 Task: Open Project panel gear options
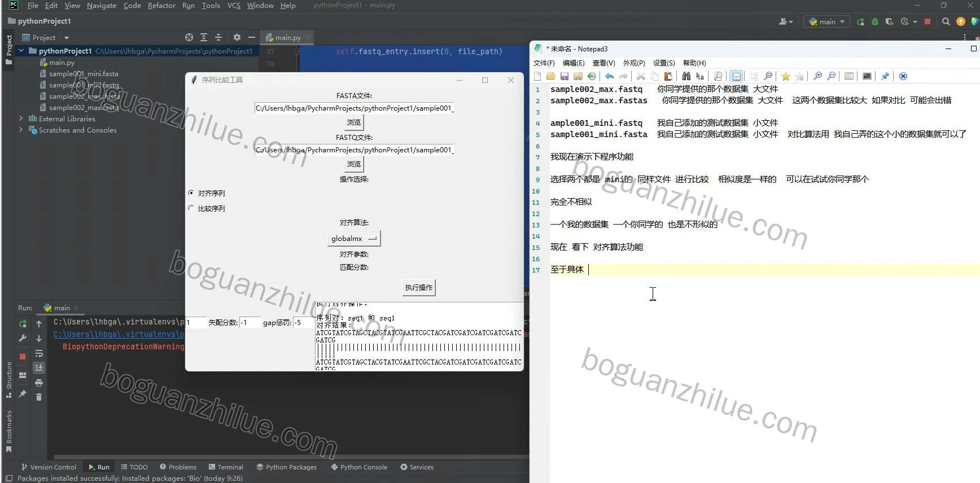(x=237, y=37)
